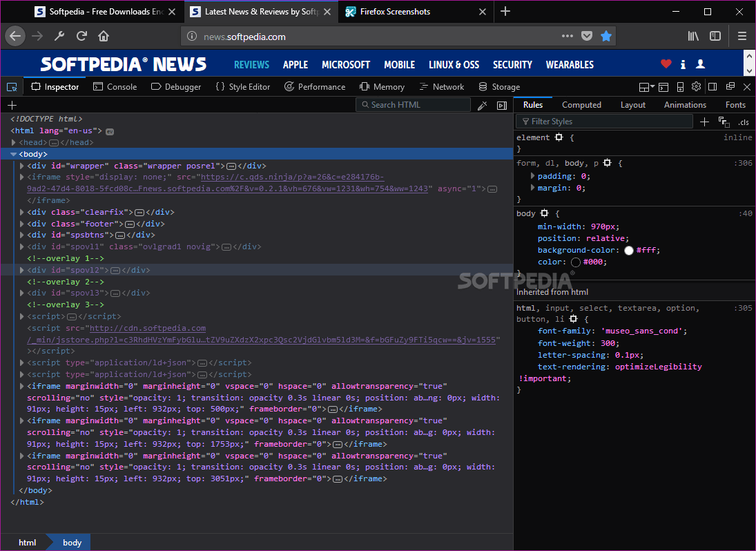Reload the current page
The height and width of the screenshot is (551, 756).
click(x=81, y=36)
